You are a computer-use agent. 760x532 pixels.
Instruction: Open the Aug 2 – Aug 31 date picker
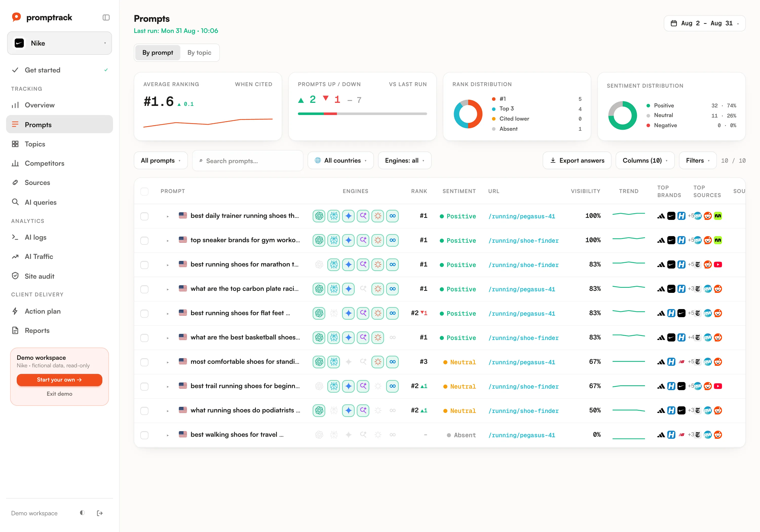coord(704,23)
